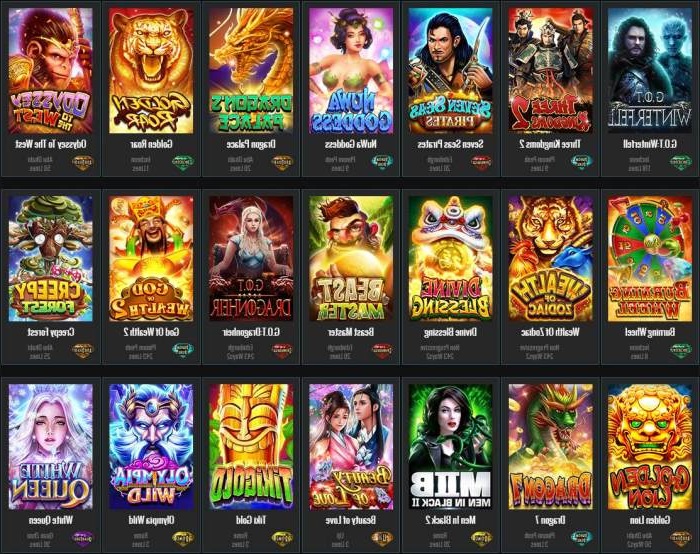The image size is (700, 554).
Task: Click the Beauty of Love title text
Action: (x=350, y=520)
